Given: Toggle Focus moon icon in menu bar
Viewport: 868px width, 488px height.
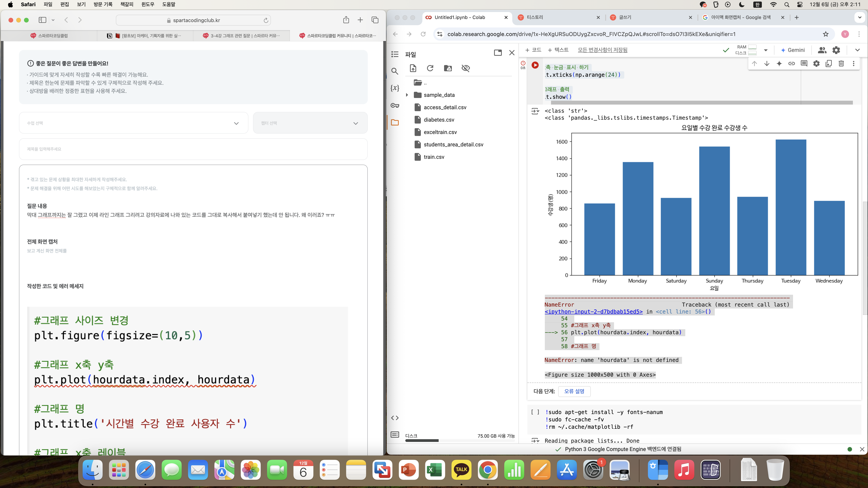Looking at the screenshot, I should point(742,4).
